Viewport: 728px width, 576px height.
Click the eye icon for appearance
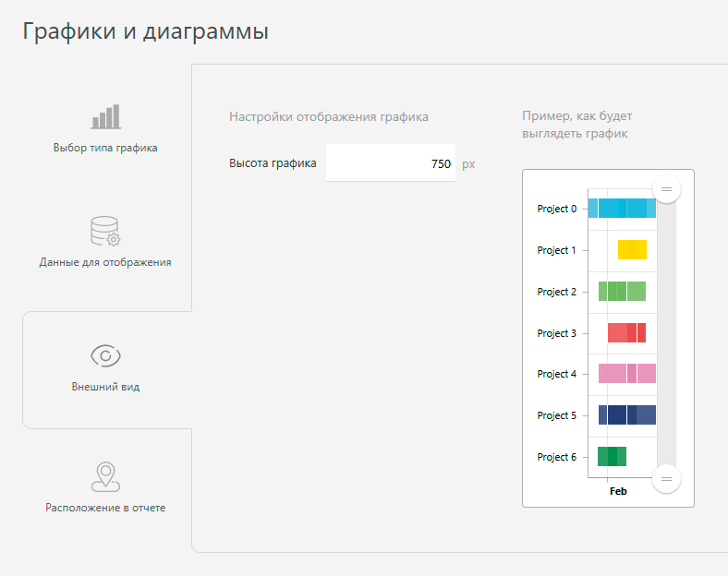coord(105,355)
